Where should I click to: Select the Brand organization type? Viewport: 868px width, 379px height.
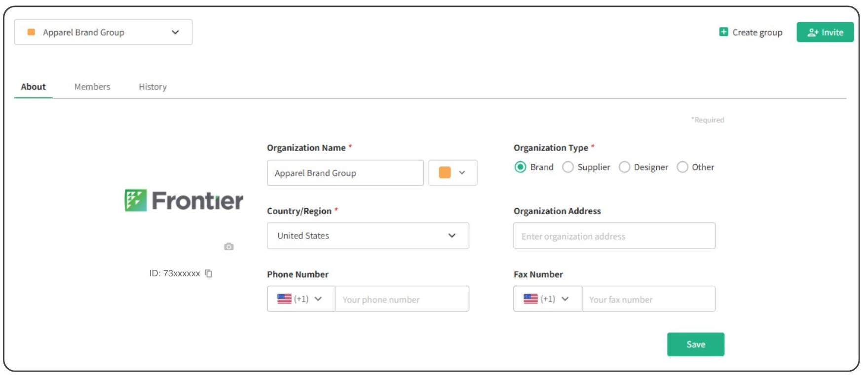tap(520, 167)
